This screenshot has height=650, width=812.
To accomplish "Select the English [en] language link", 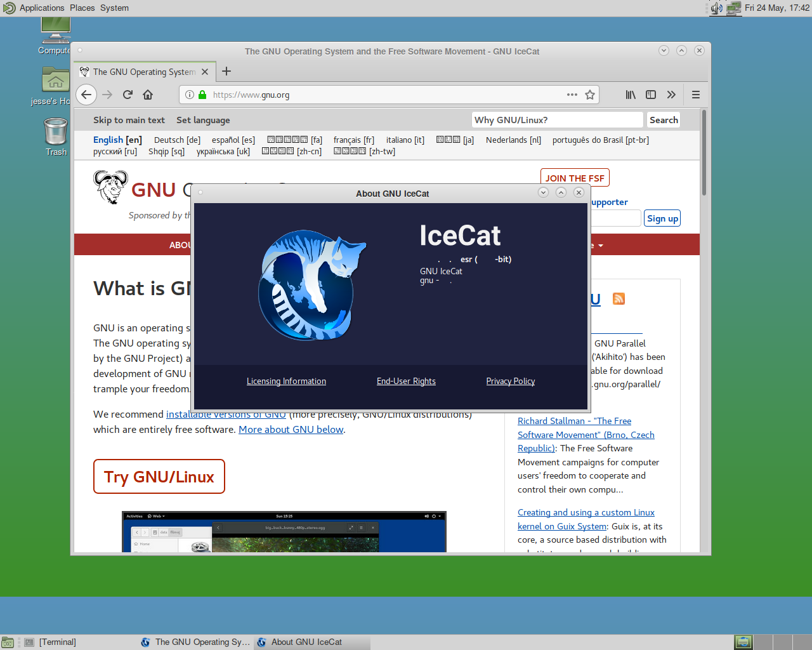I will tap(117, 140).
